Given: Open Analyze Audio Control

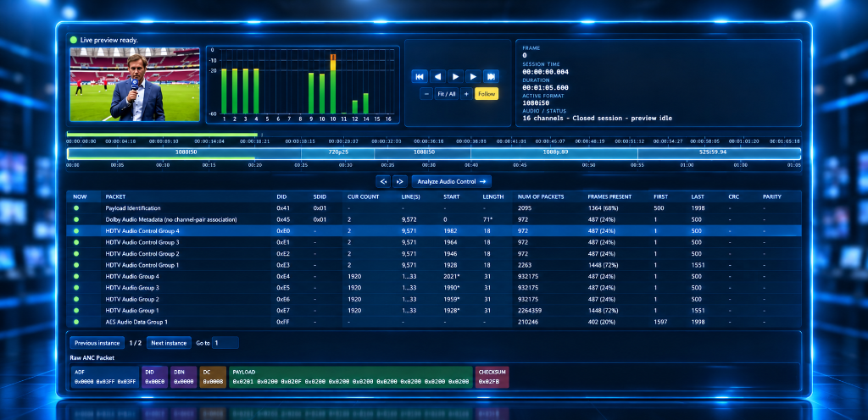Looking at the screenshot, I should 451,181.
